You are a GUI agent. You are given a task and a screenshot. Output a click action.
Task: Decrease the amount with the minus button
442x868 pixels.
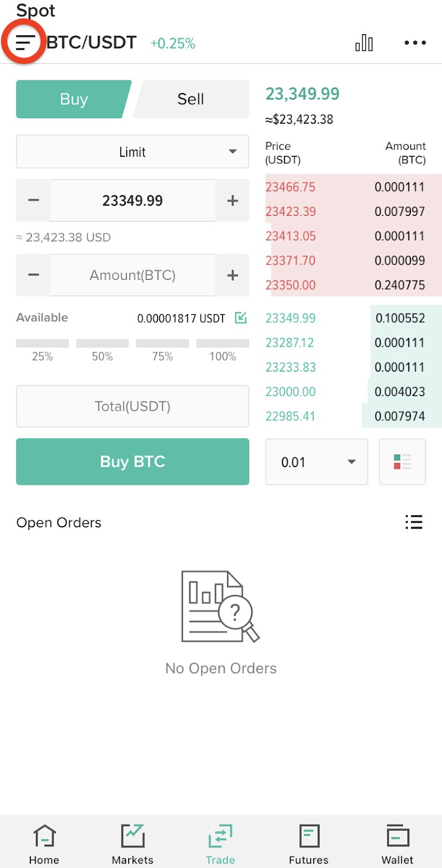point(34,275)
